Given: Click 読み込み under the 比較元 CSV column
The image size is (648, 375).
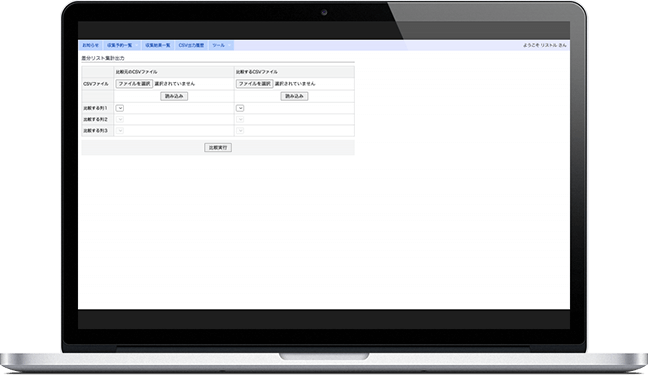Looking at the screenshot, I should tap(174, 96).
